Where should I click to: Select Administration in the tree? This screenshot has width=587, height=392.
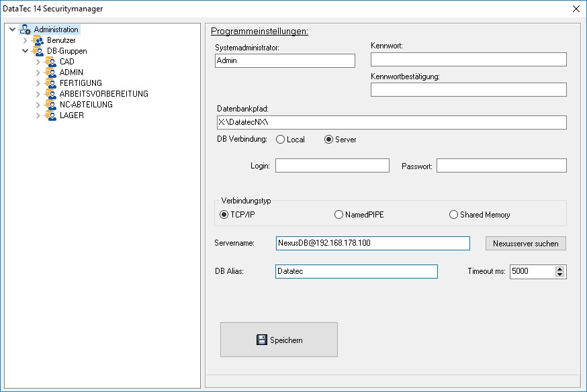click(x=56, y=30)
